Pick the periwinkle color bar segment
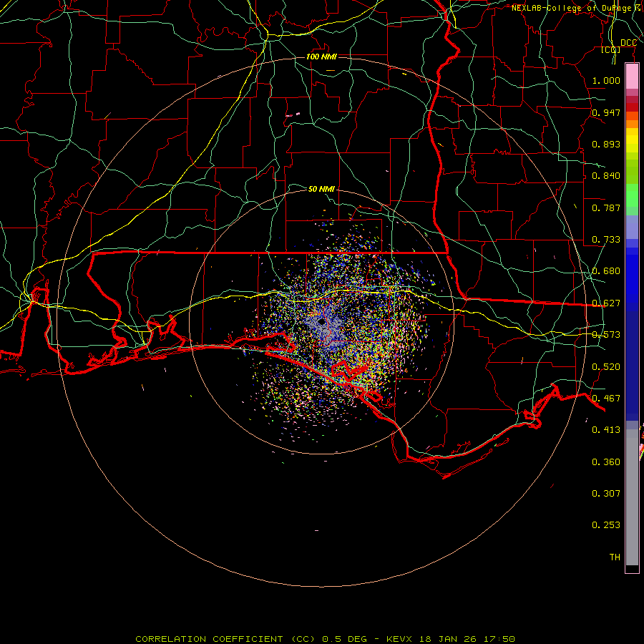Viewport: 644px width, 644px height. pyautogui.click(x=632, y=227)
